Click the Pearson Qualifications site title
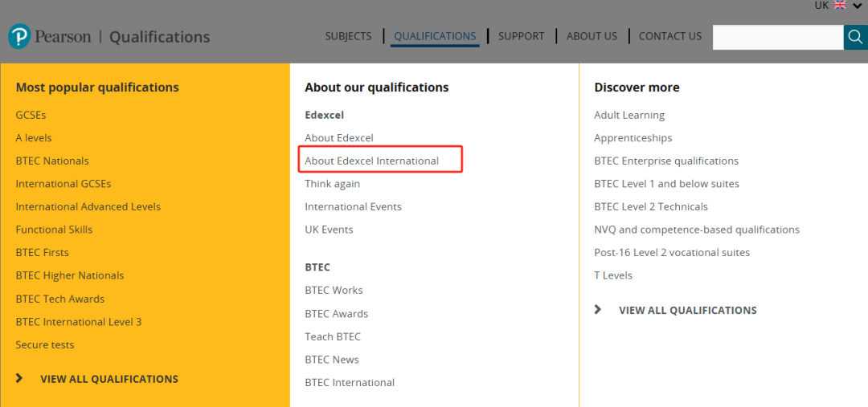The image size is (868, 407). 122,37
